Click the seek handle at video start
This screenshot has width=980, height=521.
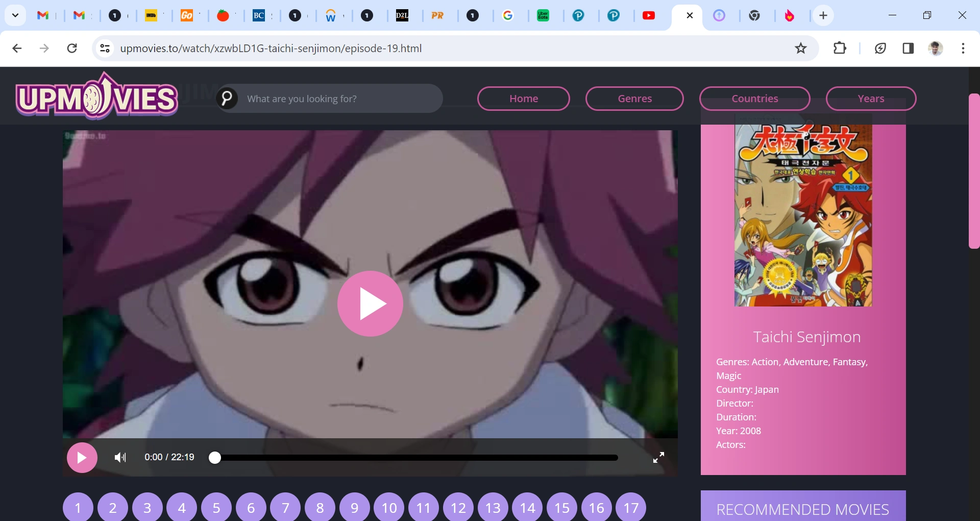point(215,458)
